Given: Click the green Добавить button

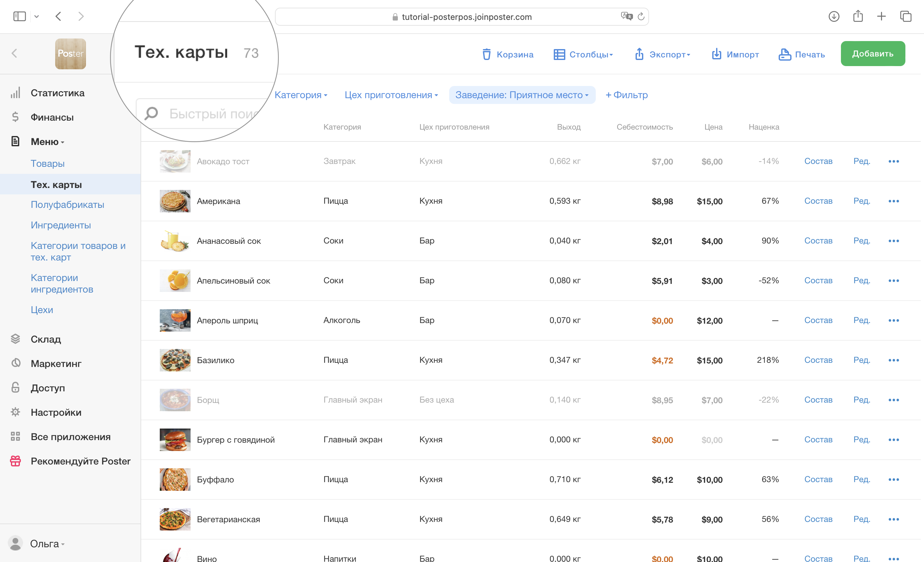Looking at the screenshot, I should coord(873,54).
